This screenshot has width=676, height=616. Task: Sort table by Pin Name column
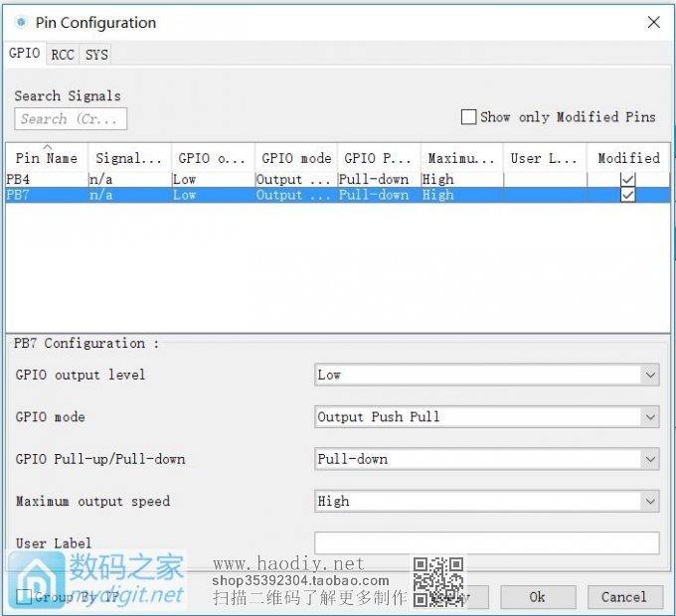[x=47, y=158]
